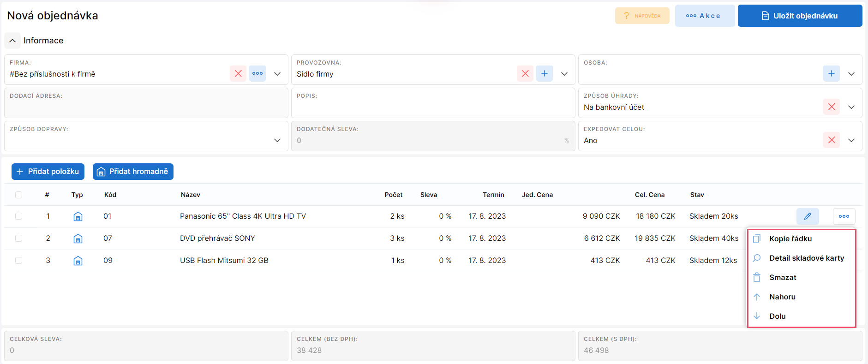
Task: Click trash icon beside Smazat
Action: pos(757,277)
